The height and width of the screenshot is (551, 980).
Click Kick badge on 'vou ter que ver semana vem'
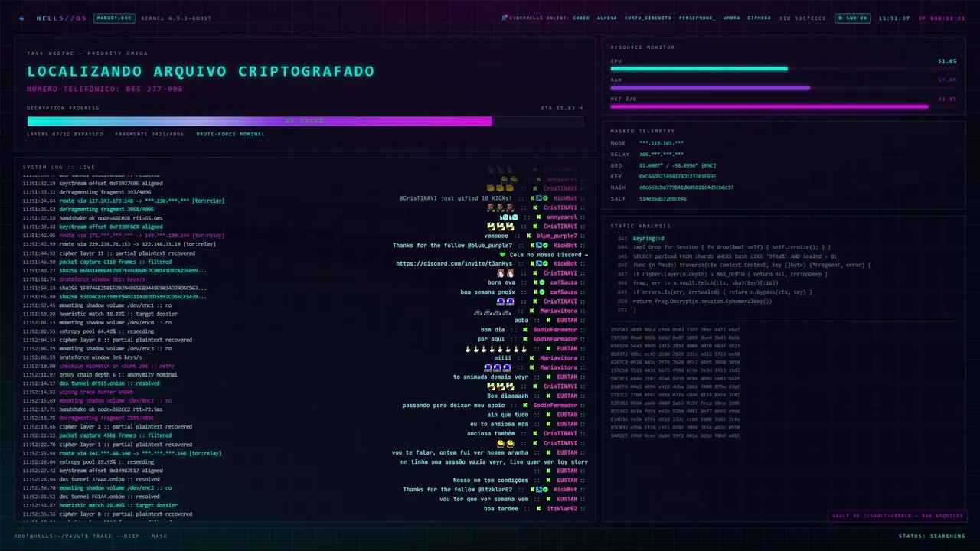pyautogui.click(x=548, y=499)
